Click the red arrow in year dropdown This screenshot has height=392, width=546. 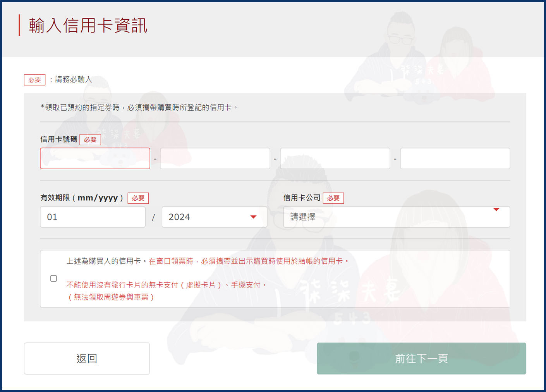pyautogui.click(x=253, y=217)
